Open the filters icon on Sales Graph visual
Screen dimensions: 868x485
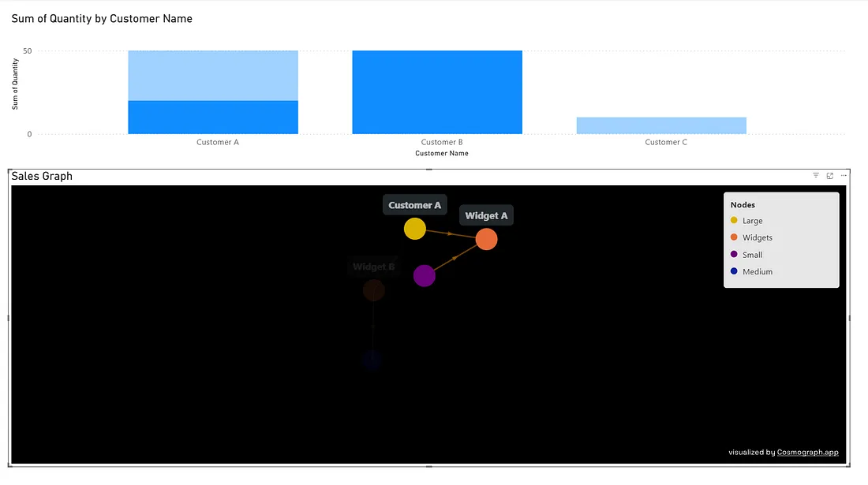pyautogui.click(x=816, y=176)
